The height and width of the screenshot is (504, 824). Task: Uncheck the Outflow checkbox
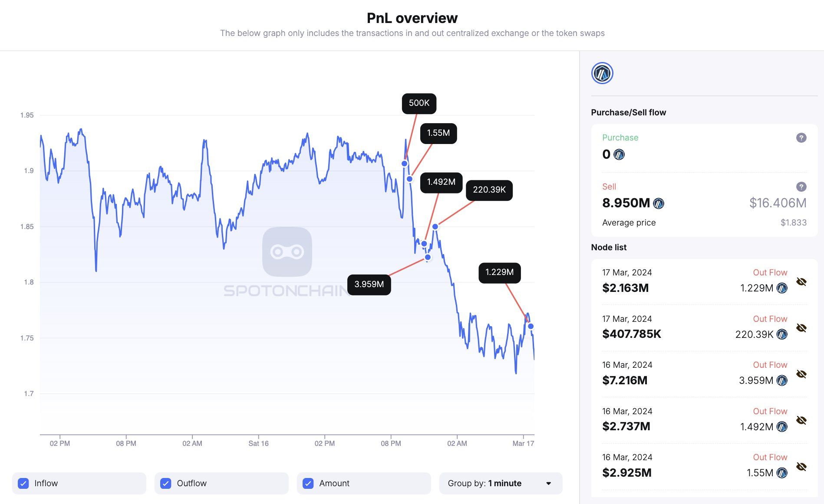point(166,483)
